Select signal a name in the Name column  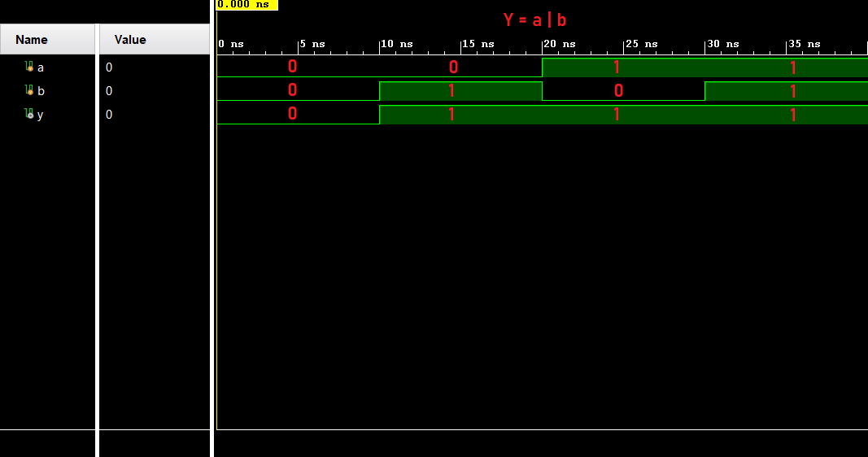click(41, 67)
